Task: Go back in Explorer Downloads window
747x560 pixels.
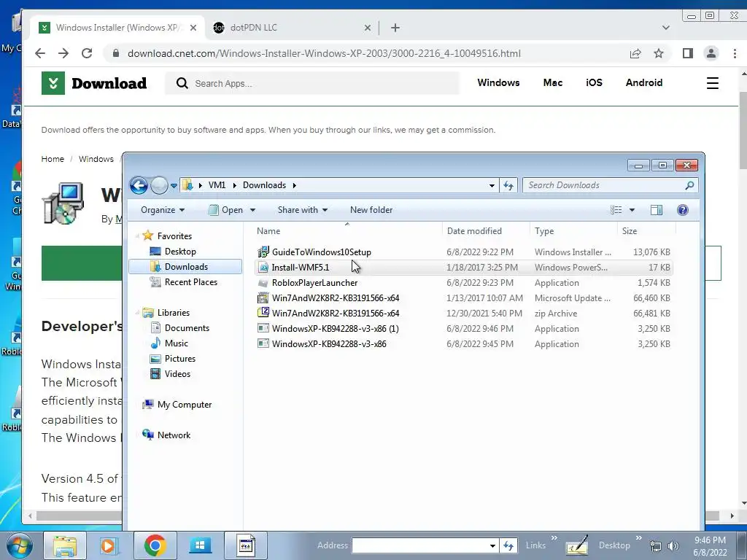Action: 139,185
